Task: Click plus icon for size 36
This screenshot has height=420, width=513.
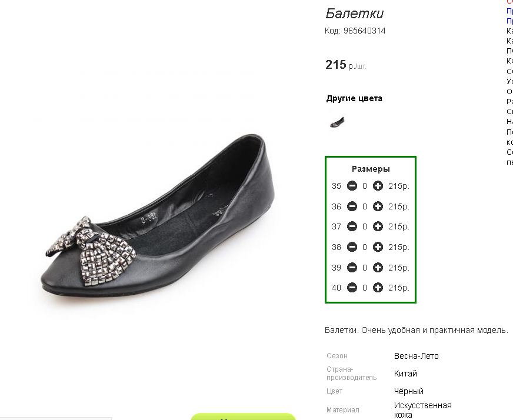Action: coord(378,206)
